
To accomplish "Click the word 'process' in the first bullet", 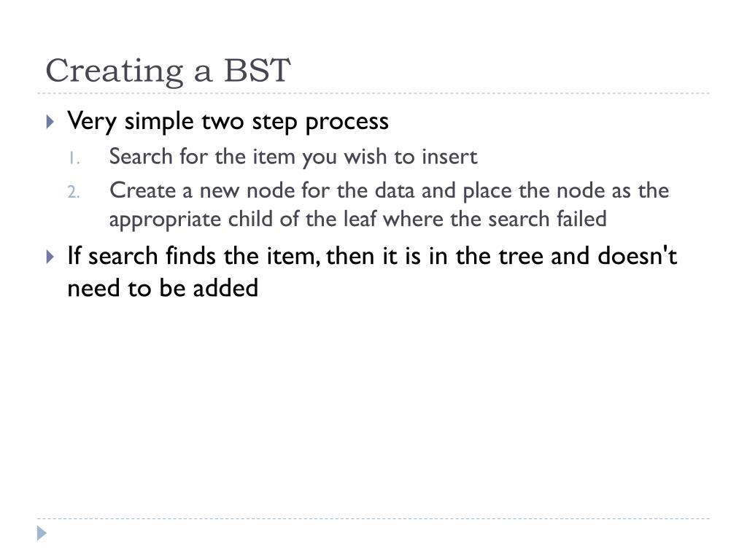I will tap(347, 122).
